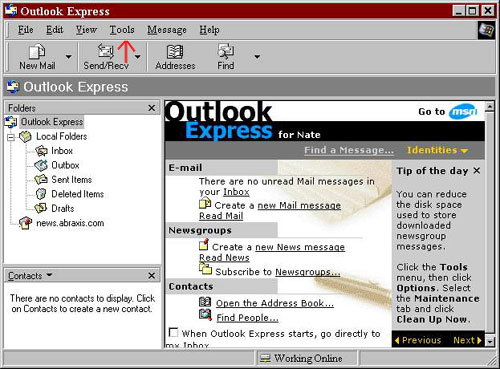
Task: Open the Identities dropdown
Action: click(437, 150)
